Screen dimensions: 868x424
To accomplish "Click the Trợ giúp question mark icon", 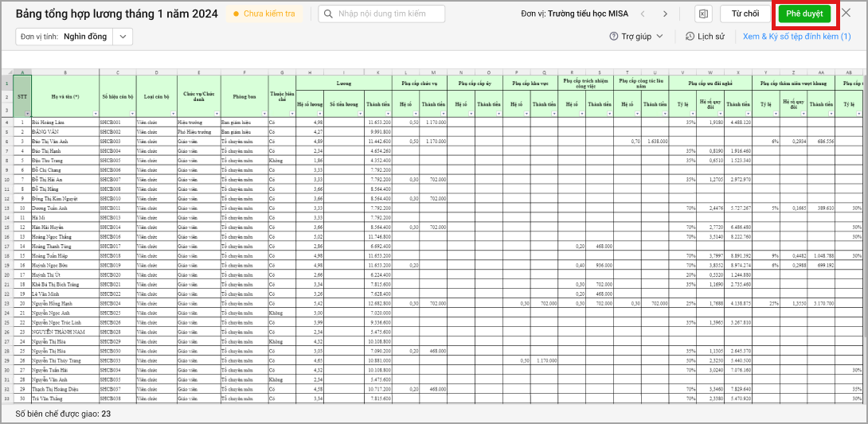I will 614,37.
